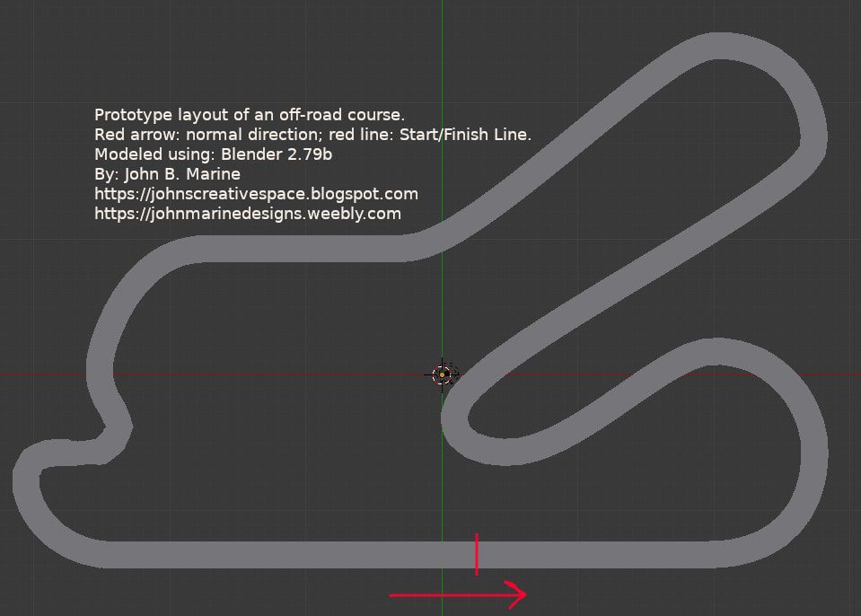861x616 pixels.
Task: Click the johnscreativespace.blogspot.com URL
Action: [x=256, y=194]
